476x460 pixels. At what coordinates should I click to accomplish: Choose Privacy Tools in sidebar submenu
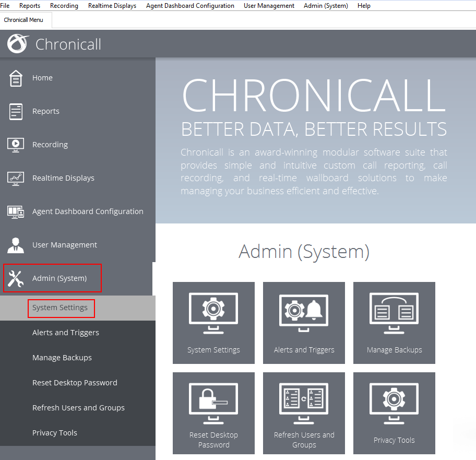55,433
